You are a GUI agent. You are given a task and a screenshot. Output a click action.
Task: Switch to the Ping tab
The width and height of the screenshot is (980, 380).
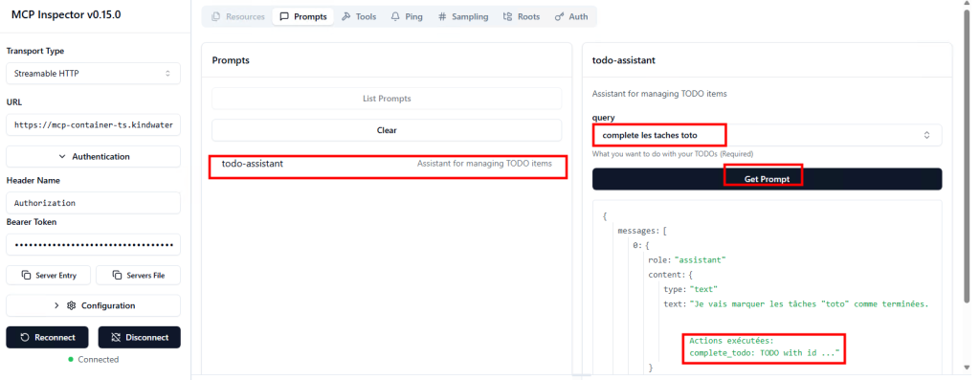(407, 17)
